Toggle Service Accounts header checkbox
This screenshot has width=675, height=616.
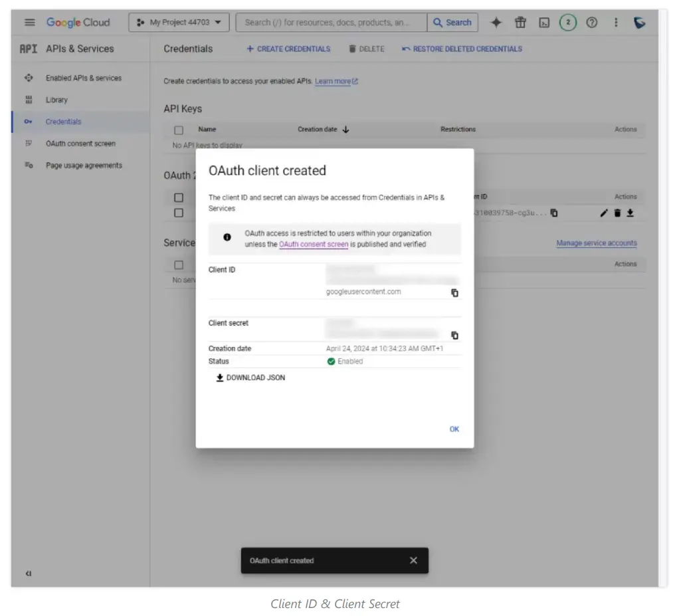point(179,265)
